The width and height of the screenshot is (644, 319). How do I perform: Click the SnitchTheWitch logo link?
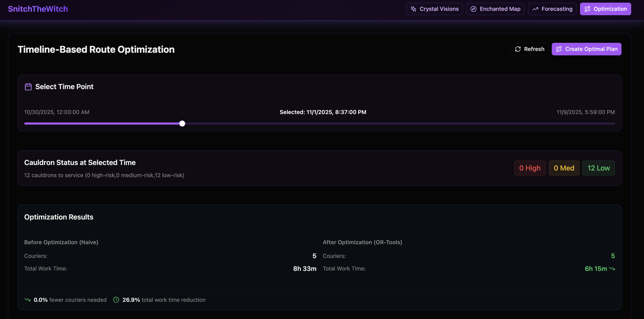click(x=38, y=9)
